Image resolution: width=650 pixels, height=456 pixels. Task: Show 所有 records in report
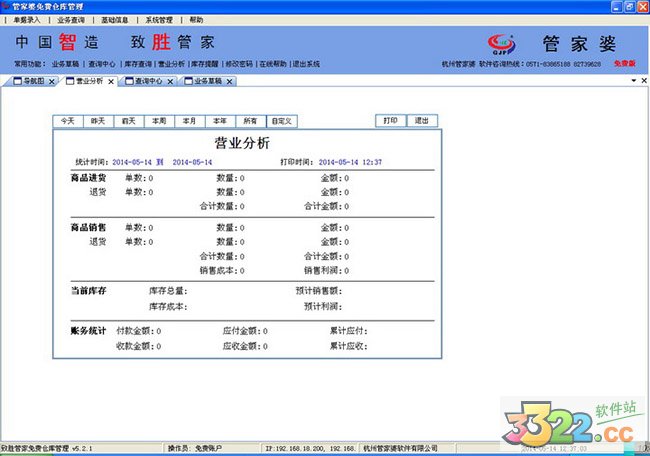(250, 121)
